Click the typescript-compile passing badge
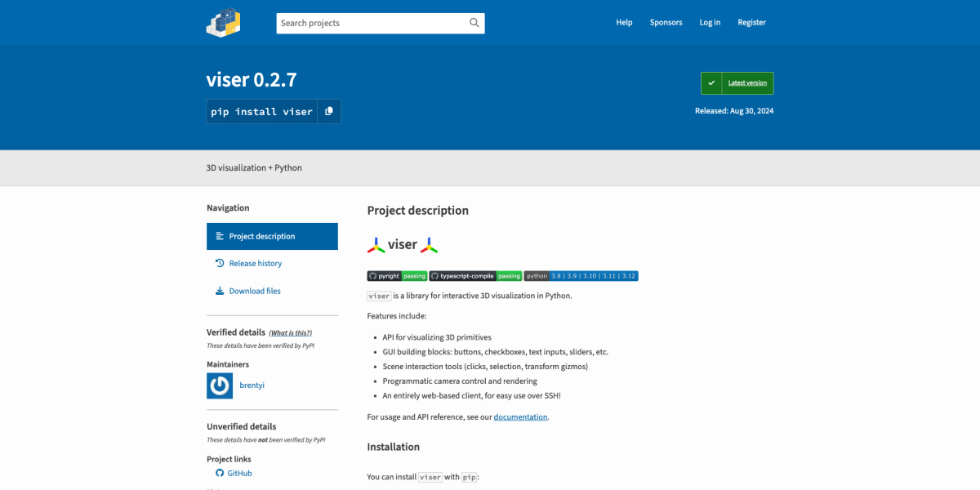980x490 pixels. [476, 275]
